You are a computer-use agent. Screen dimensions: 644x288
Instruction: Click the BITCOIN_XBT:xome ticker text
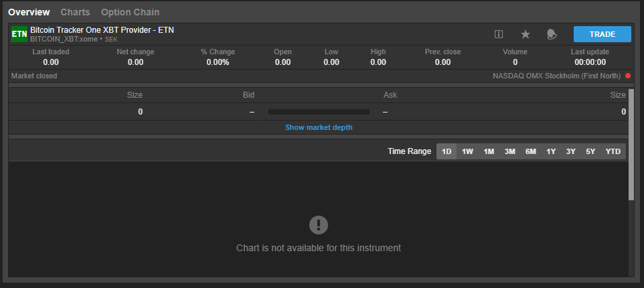point(64,40)
